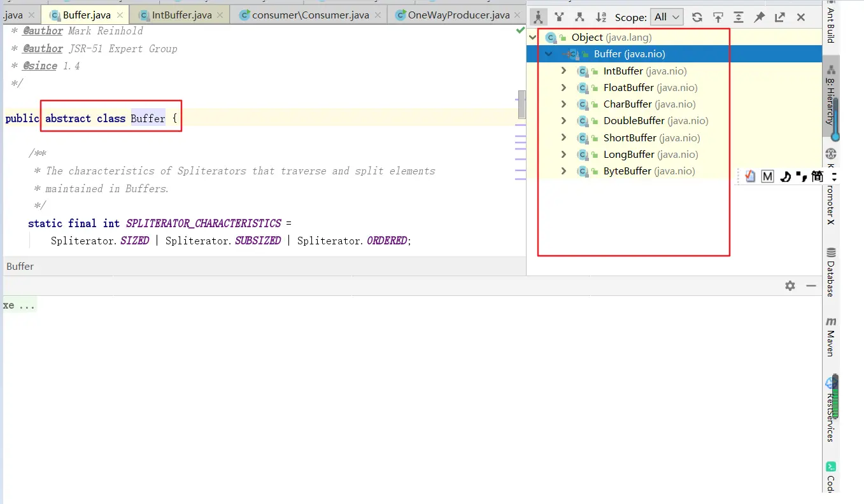864x504 pixels.
Task: Toggle IME M mode icon
Action: (x=767, y=176)
